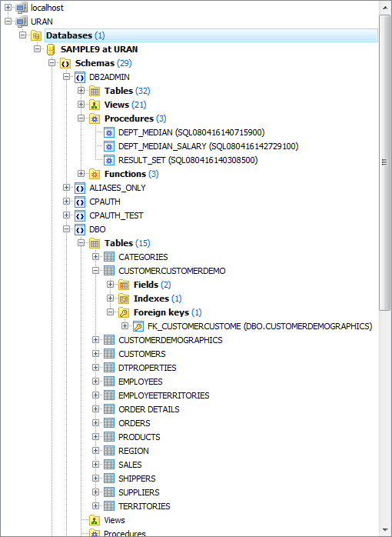Select the CPAUTH_TEST schema
The width and height of the screenshot is (392, 537).
click(x=116, y=215)
